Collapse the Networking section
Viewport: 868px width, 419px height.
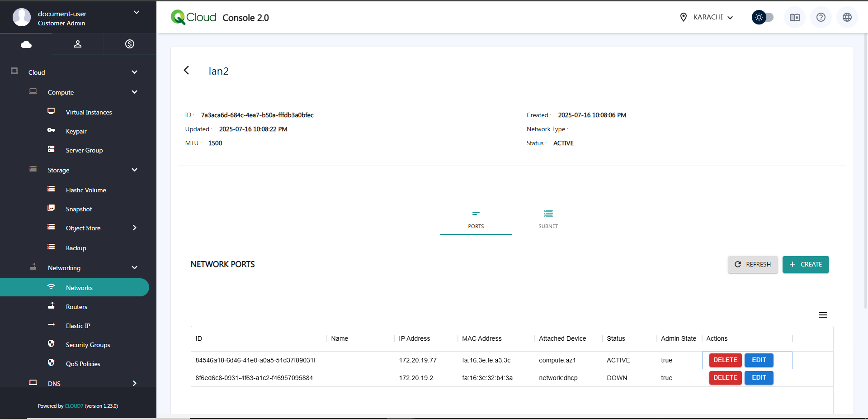tap(134, 268)
